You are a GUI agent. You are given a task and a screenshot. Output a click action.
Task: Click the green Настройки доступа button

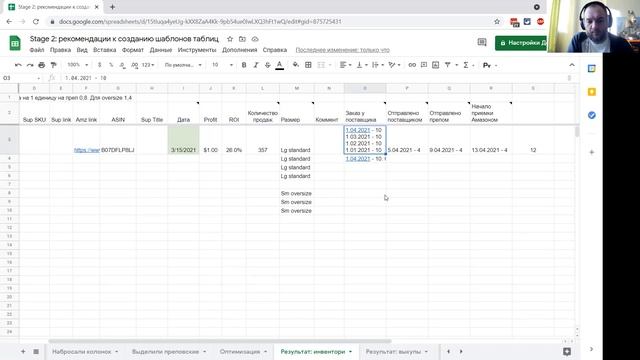(521, 42)
